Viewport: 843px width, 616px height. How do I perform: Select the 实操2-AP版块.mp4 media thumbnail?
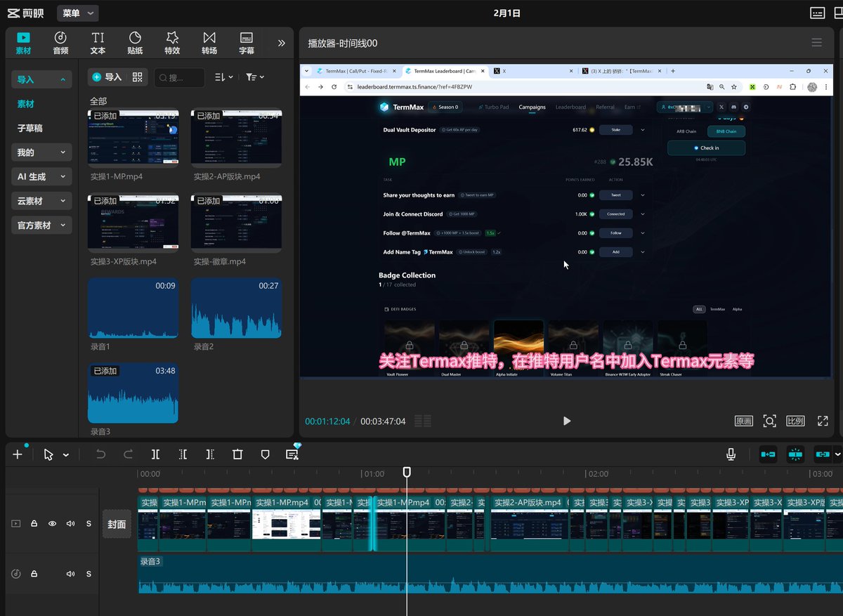pyautogui.click(x=236, y=138)
